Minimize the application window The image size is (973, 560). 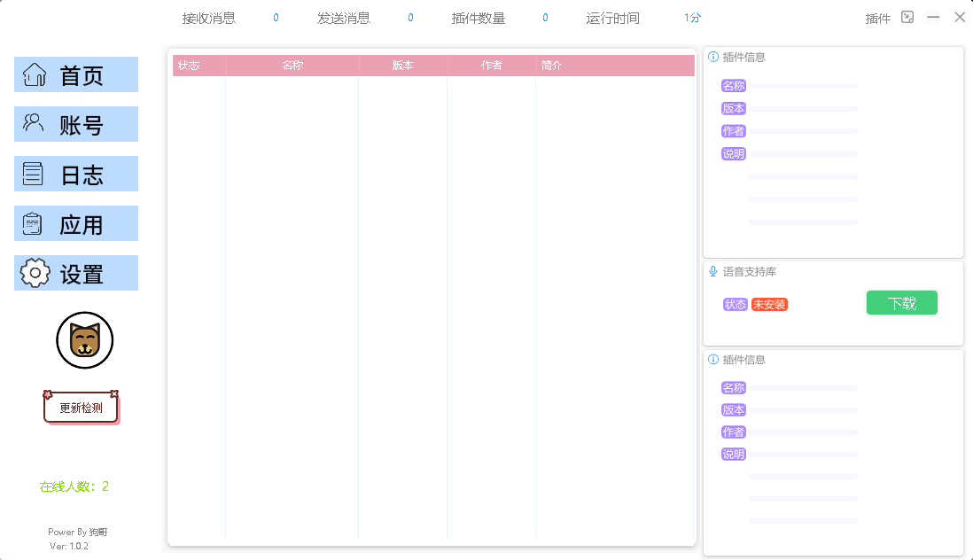(933, 17)
